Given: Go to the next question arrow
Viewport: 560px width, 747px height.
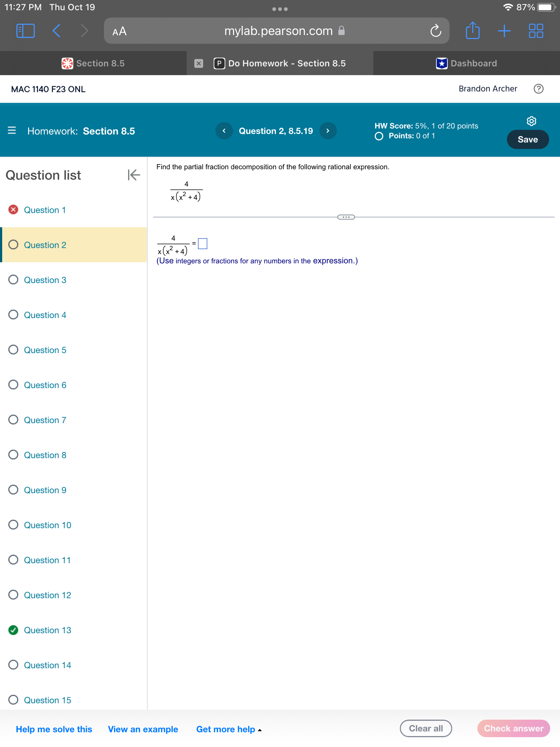Looking at the screenshot, I should [x=328, y=131].
